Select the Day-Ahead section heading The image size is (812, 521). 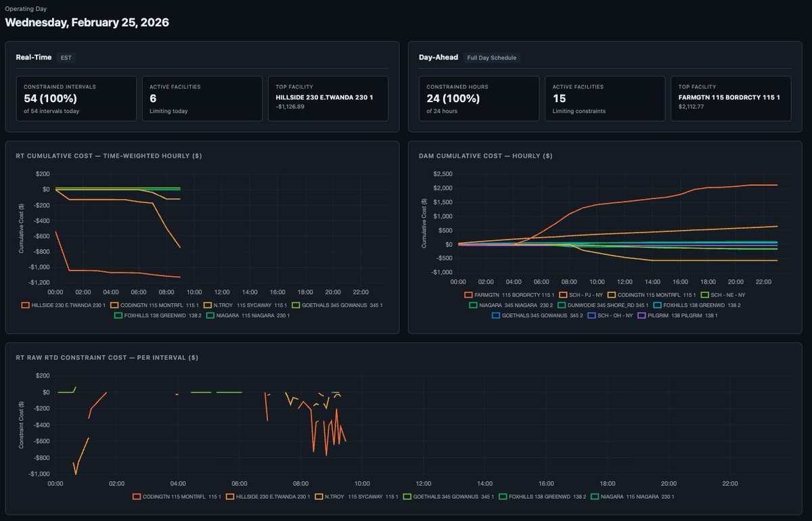pyautogui.click(x=438, y=58)
